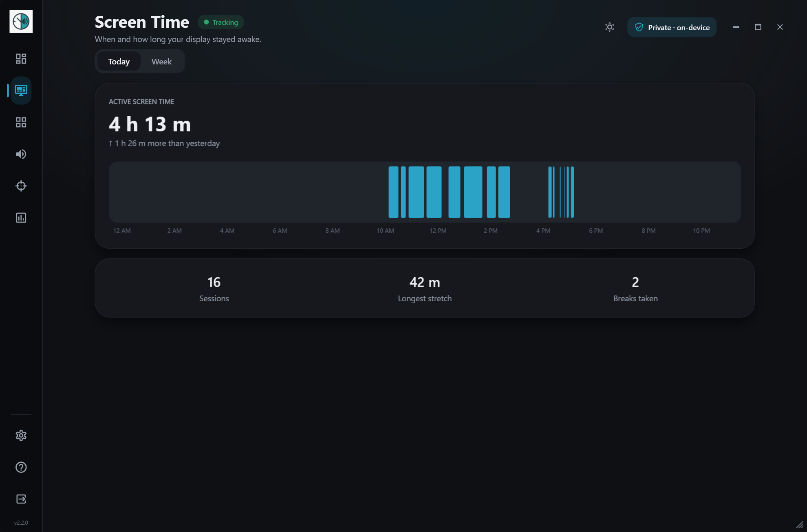Screen dimensions: 807x532
Task: Click the green Tracking status pill
Action: tap(221, 22)
